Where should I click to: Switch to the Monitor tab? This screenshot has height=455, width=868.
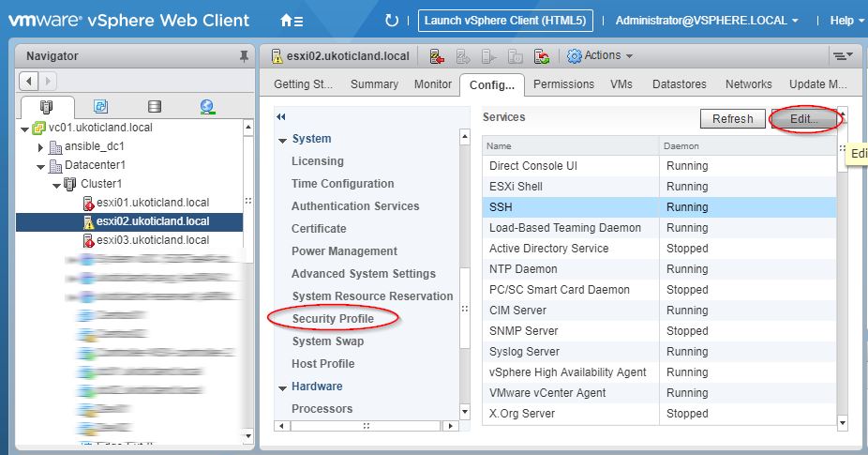[433, 84]
